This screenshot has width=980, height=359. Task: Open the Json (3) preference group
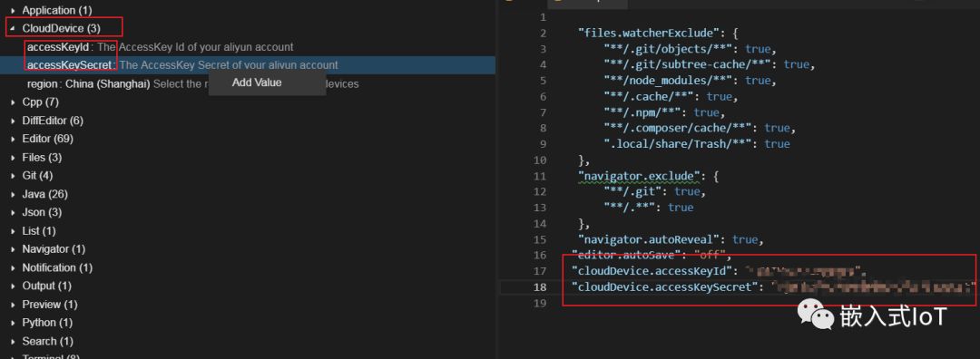coord(42,212)
